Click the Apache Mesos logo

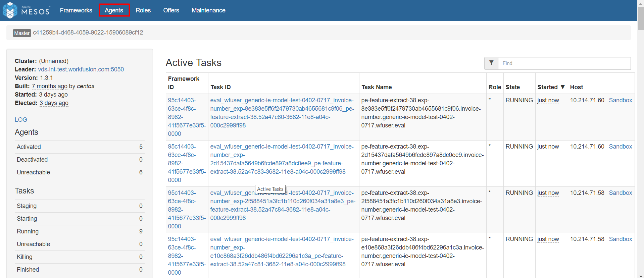(x=26, y=10)
